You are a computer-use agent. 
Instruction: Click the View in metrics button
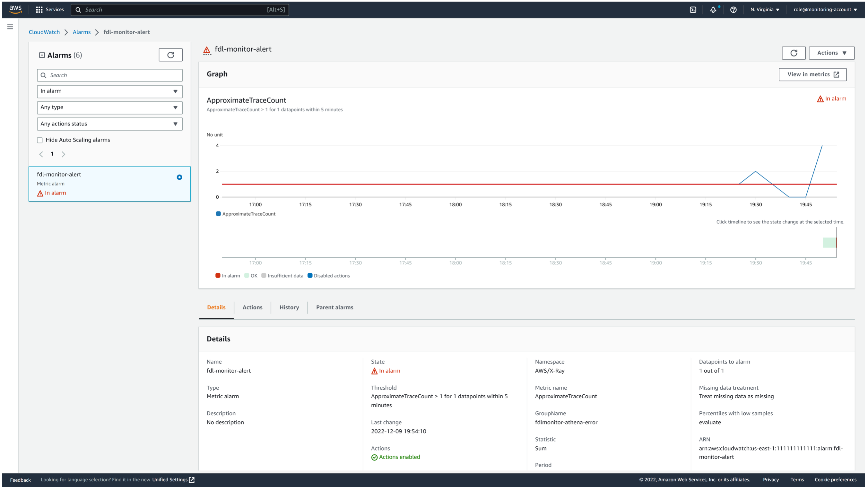point(812,74)
